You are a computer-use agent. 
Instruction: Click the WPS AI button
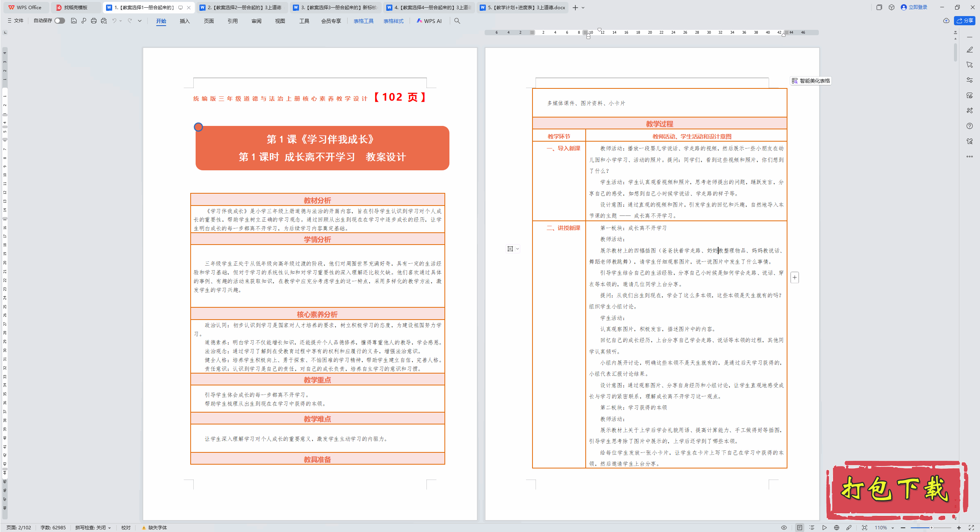click(x=429, y=21)
